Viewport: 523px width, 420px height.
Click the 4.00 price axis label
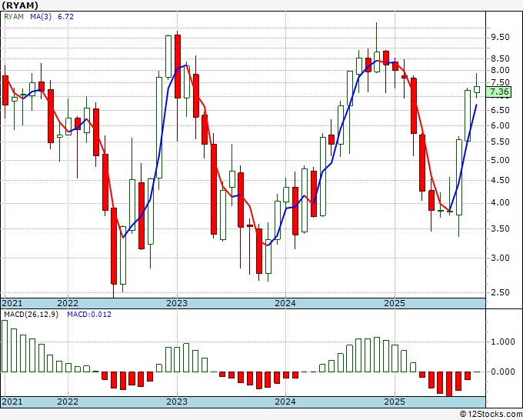click(x=500, y=203)
